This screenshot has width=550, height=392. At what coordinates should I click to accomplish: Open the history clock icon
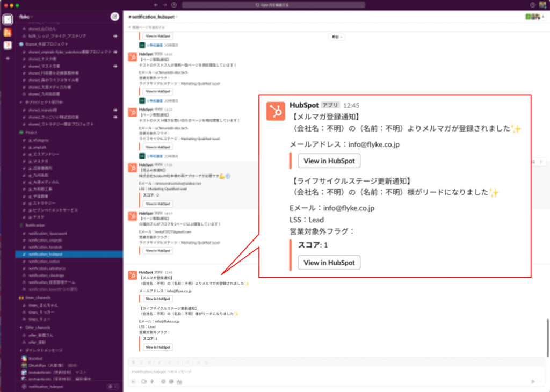[174, 5]
